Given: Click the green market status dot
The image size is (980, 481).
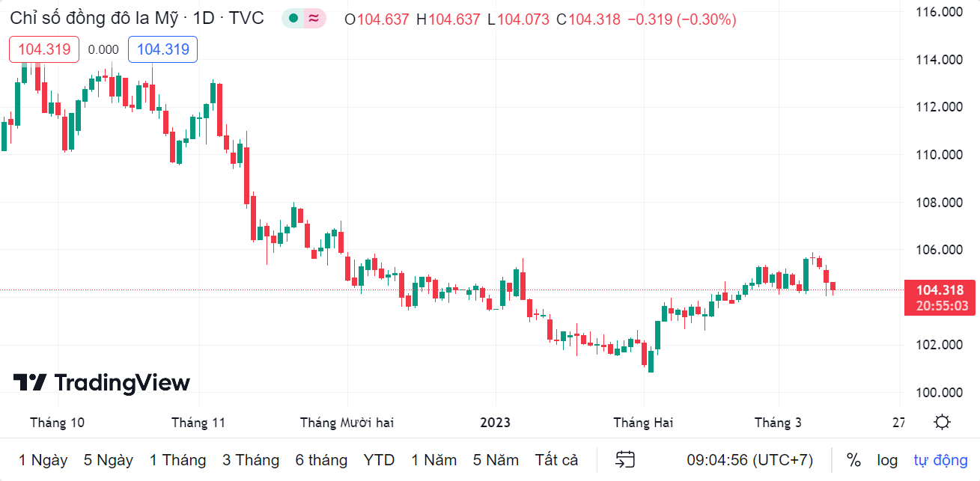Looking at the screenshot, I should point(293,19).
